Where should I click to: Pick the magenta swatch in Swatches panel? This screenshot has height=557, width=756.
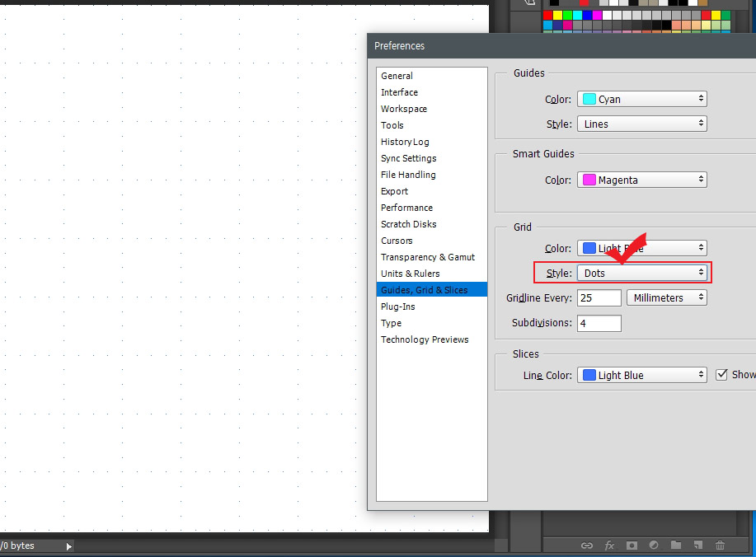[597, 15]
